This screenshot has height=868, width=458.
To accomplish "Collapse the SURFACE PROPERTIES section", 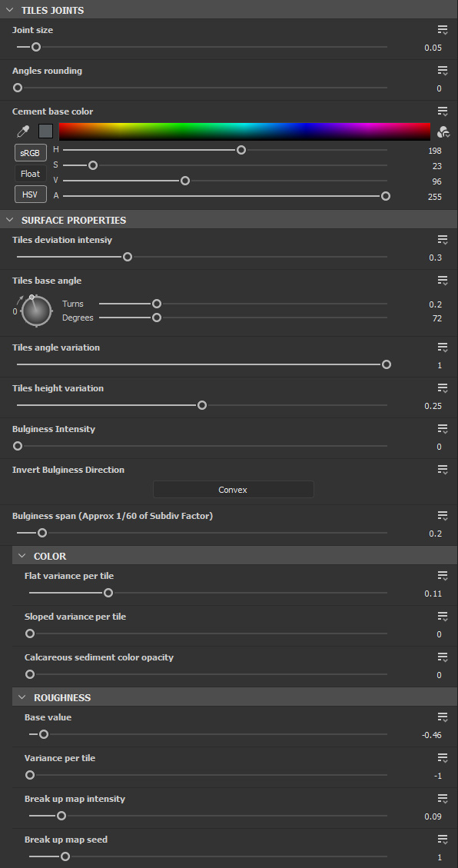I will 9,220.
